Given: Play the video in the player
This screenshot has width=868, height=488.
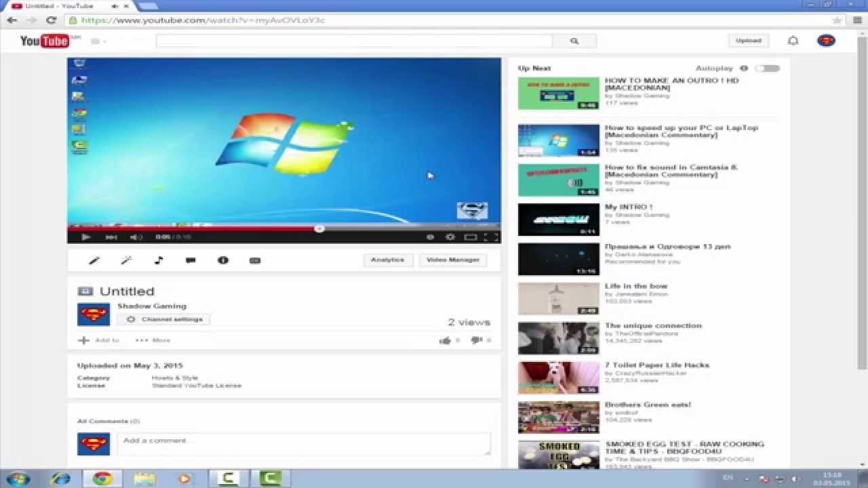Looking at the screenshot, I should point(85,237).
